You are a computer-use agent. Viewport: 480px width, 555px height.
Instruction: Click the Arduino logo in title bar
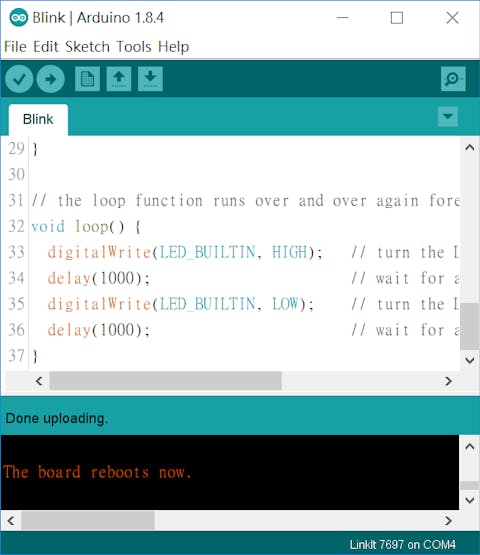(18, 17)
